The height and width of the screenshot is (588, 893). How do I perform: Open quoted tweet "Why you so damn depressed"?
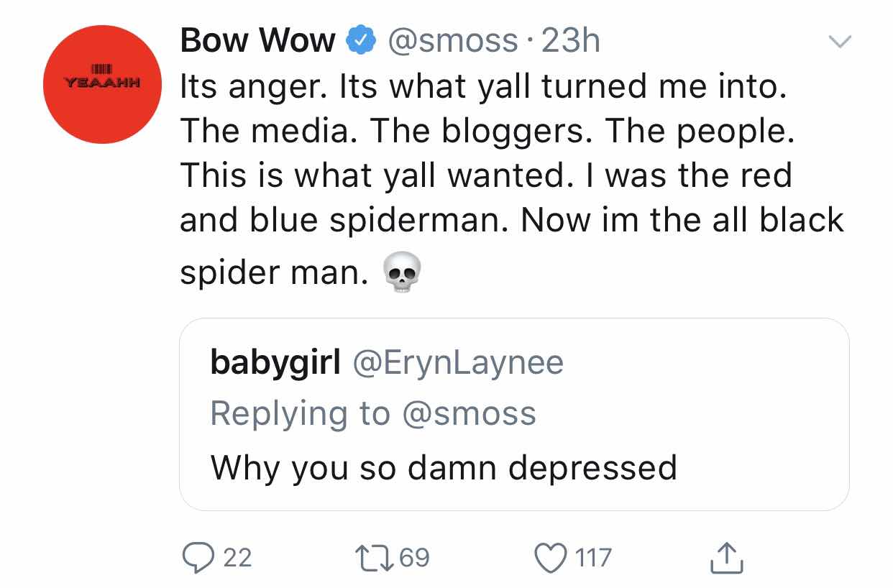[x=444, y=467]
